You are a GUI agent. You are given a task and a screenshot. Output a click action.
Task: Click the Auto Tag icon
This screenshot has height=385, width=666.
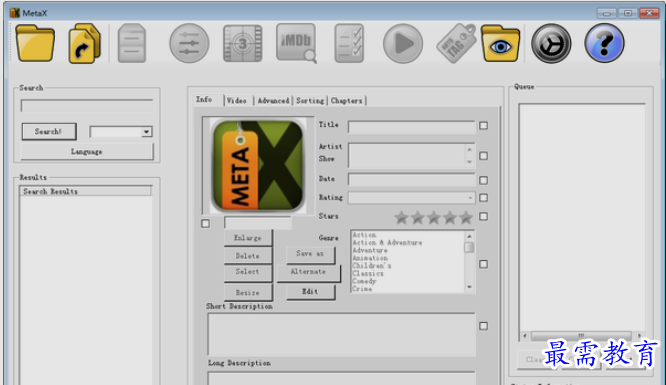click(x=456, y=43)
